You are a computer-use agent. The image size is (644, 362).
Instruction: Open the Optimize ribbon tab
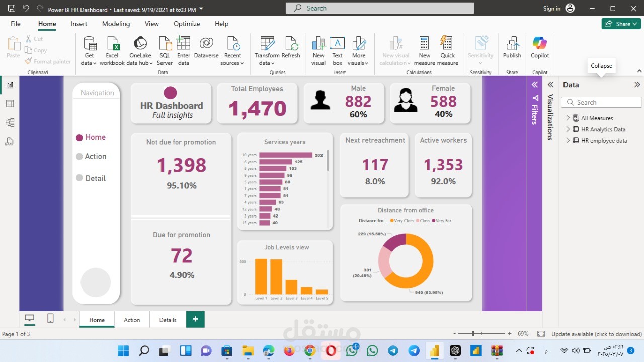pos(187,24)
